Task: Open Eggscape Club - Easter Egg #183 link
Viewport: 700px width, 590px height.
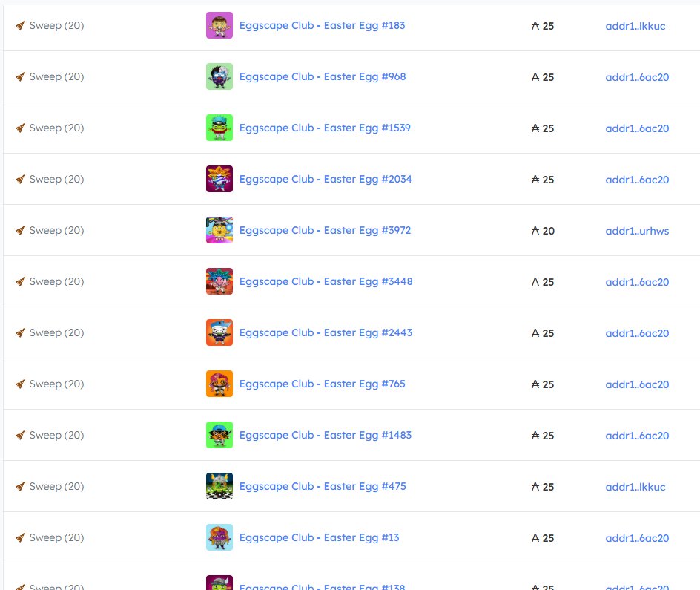Action: click(x=323, y=26)
